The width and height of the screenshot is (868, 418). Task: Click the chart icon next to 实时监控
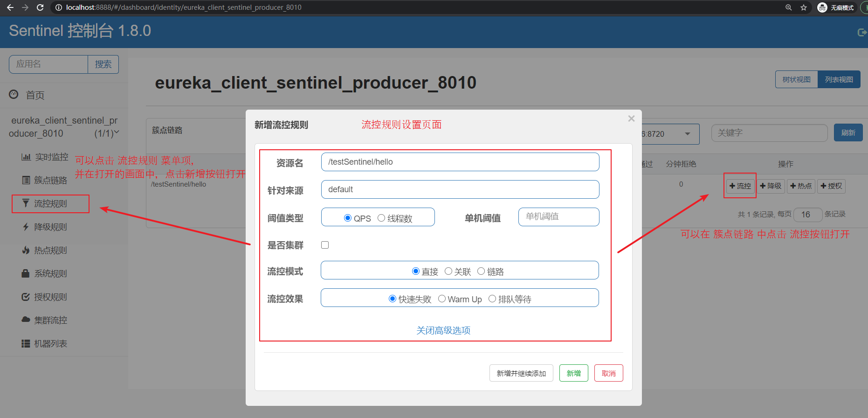26,157
